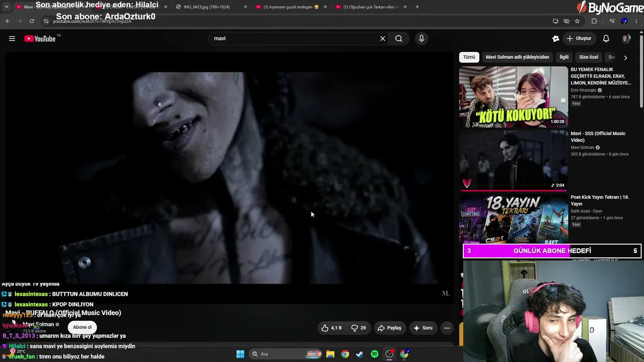The width and height of the screenshot is (644, 362).
Task: Open the YouTube hamburger guide menu
Action: pos(12,39)
